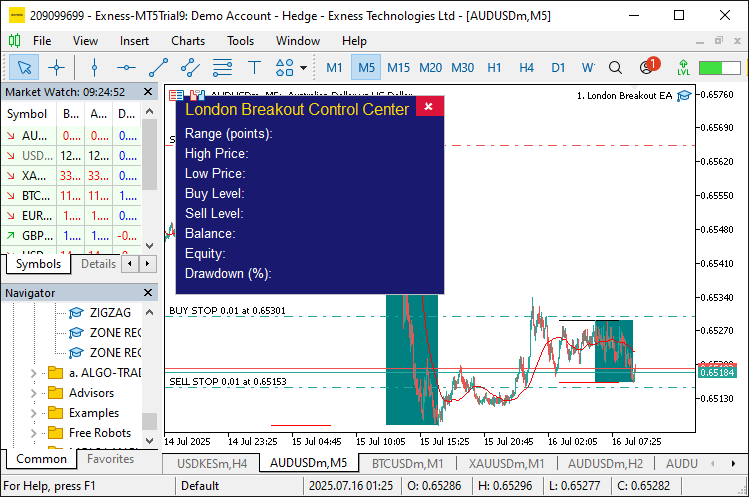Expand Free Robots folder
The width and height of the screenshot is (749, 497).
[x=33, y=433]
